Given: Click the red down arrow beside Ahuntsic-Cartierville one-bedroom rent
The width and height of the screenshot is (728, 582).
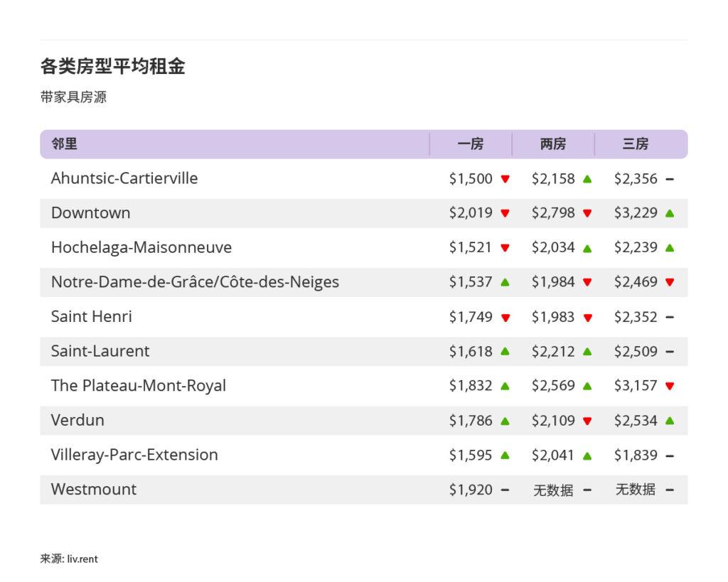Looking at the screenshot, I should coord(505,179).
